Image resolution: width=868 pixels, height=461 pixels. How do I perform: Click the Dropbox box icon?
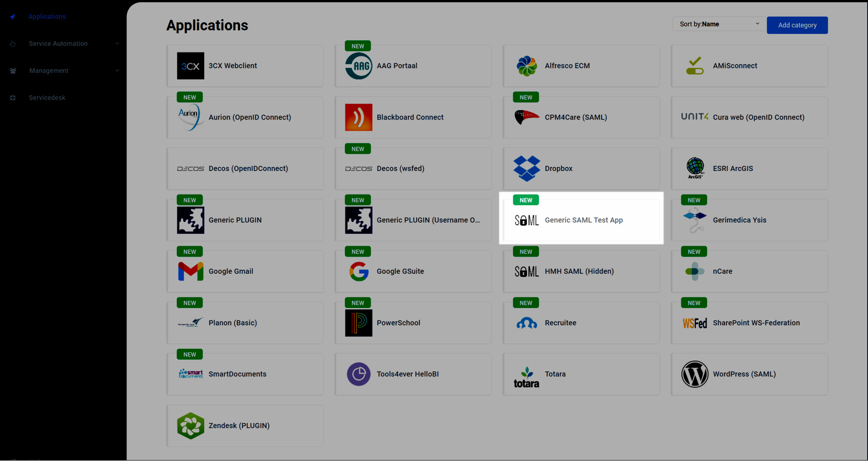click(x=527, y=168)
